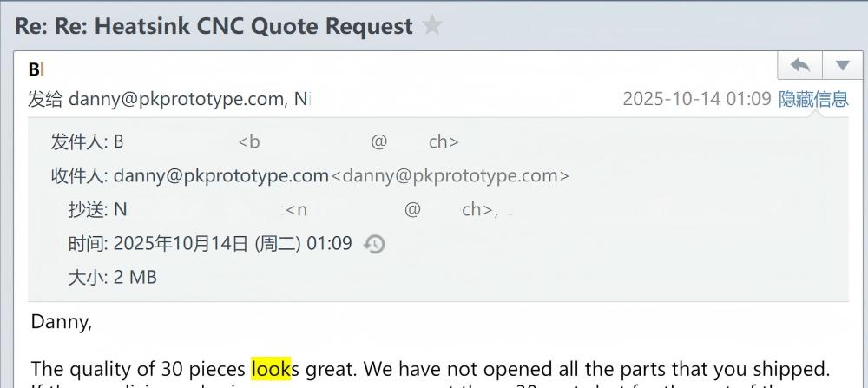Image resolution: width=868 pixels, height=388 pixels.
Task: Click the 收件人 name danny@pkprototype.com
Action: coord(220,176)
